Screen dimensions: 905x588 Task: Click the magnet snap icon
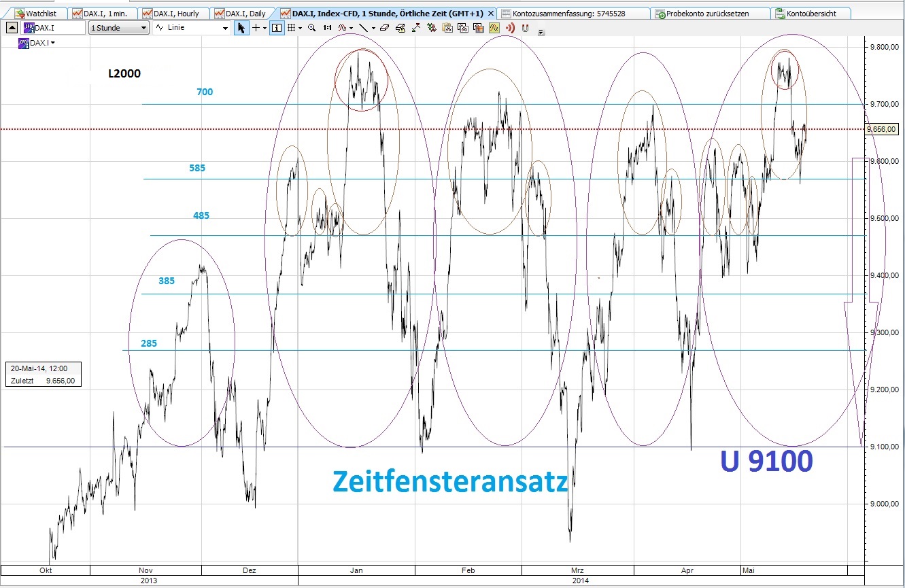(524, 28)
